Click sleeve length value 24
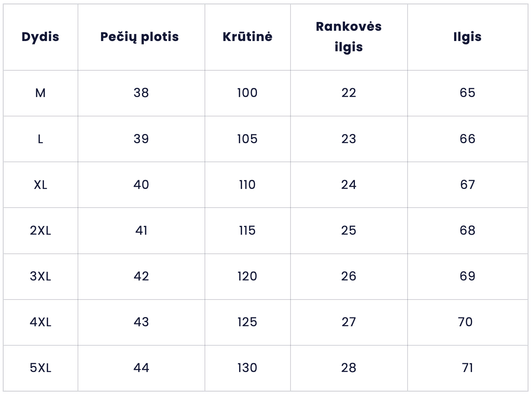 [x=348, y=185]
